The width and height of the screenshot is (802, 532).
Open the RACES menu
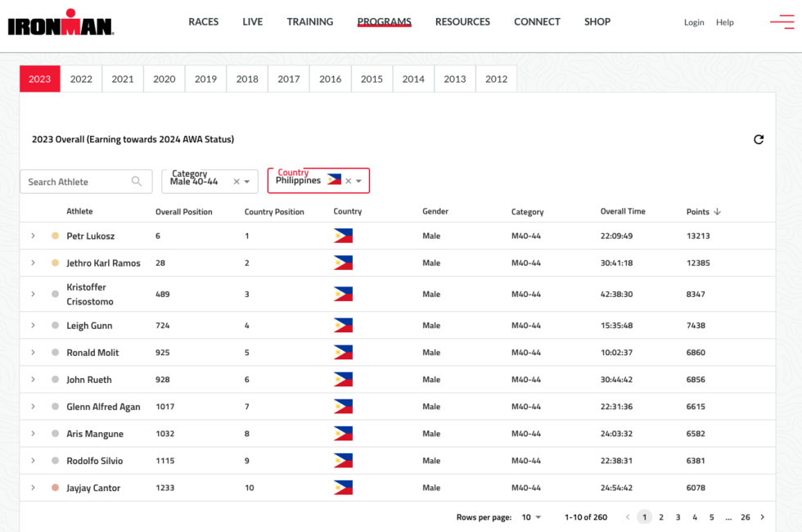pyautogui.click(x=204, y=22)
